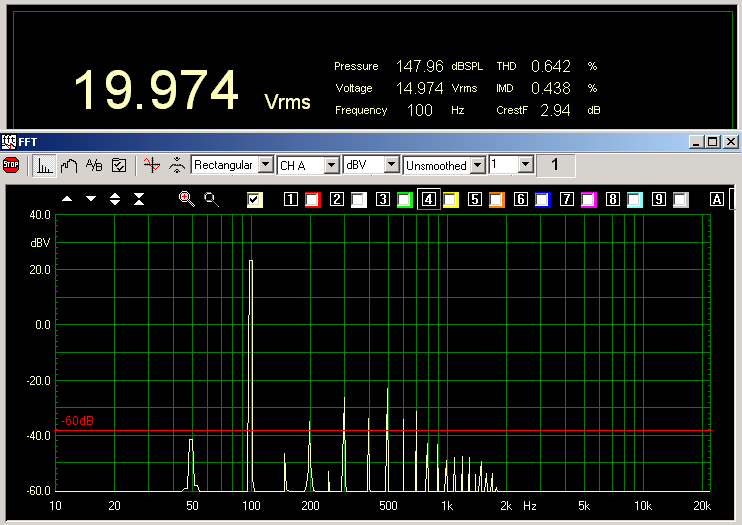
Task: Select the curve display mode icon
Action: click(69, 165)
